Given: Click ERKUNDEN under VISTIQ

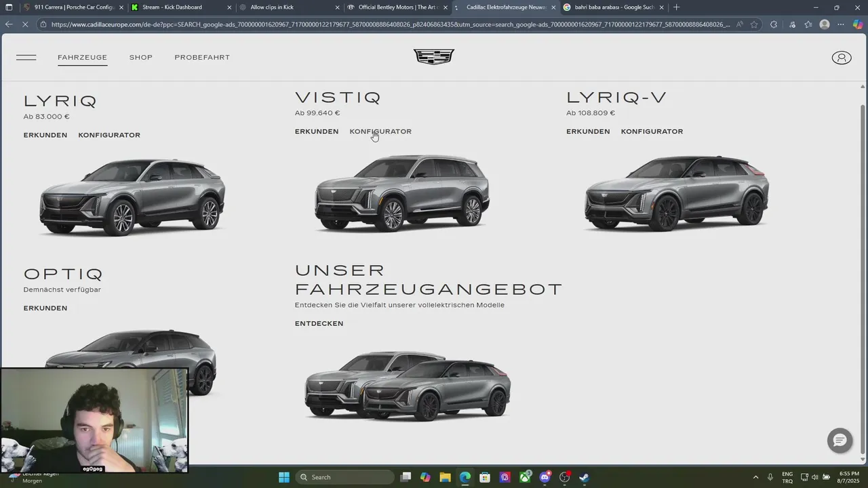Looking at the screenshot, I should (x=317, y=131).
